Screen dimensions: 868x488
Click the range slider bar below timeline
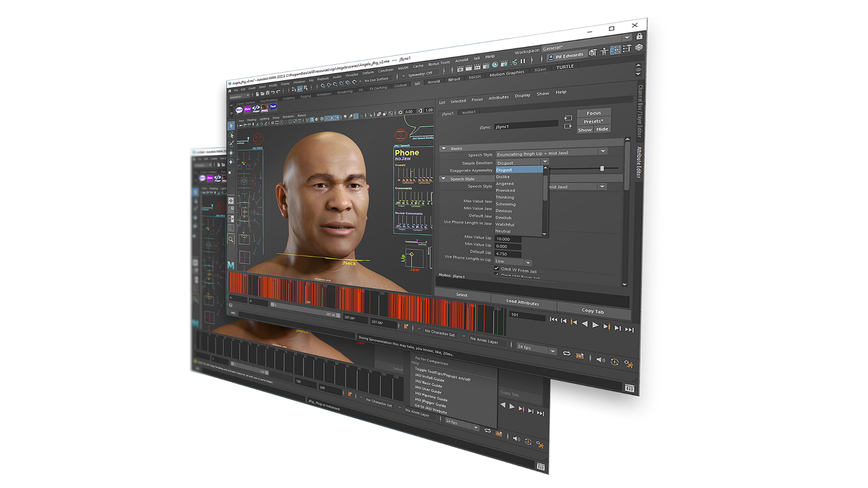(x=306, y=310)
